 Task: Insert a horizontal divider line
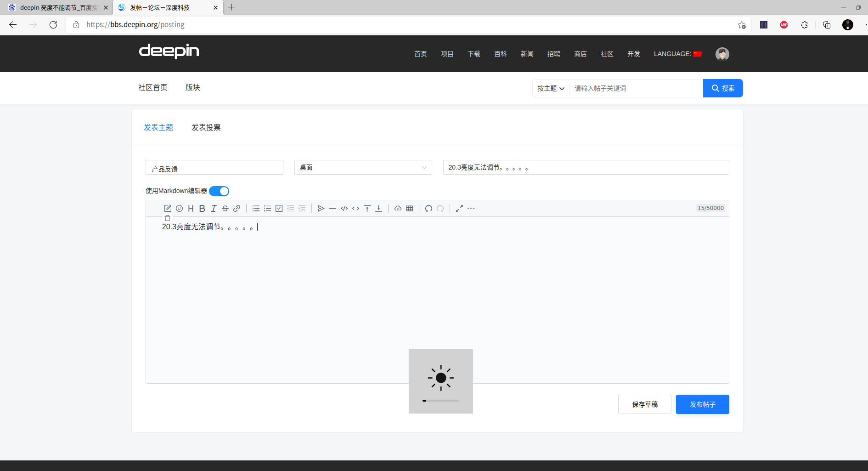[333, 209]
